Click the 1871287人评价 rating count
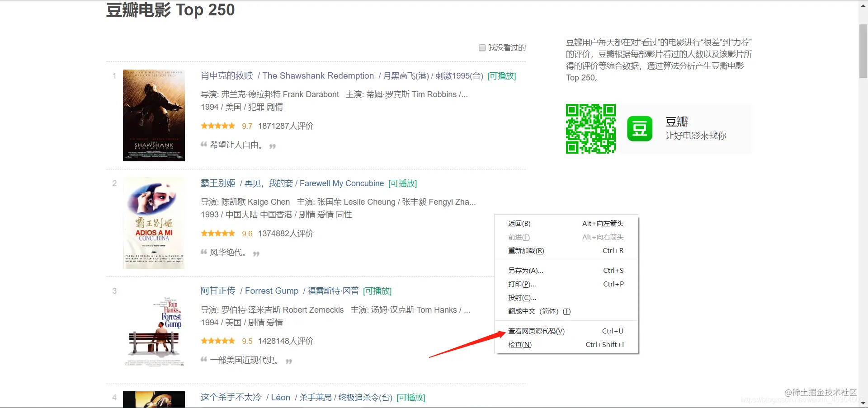This screenshot has width=868, height=408. [285, 126]
